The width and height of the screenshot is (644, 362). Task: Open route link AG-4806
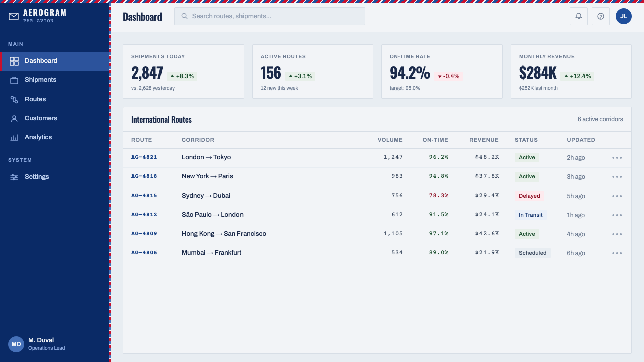[144, 253]
